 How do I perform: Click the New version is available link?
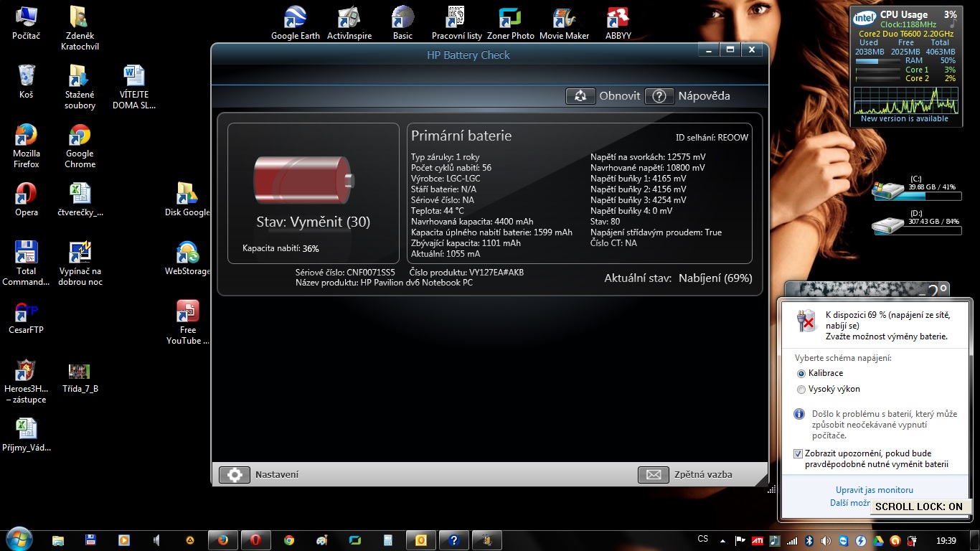[x=905, y=119]
